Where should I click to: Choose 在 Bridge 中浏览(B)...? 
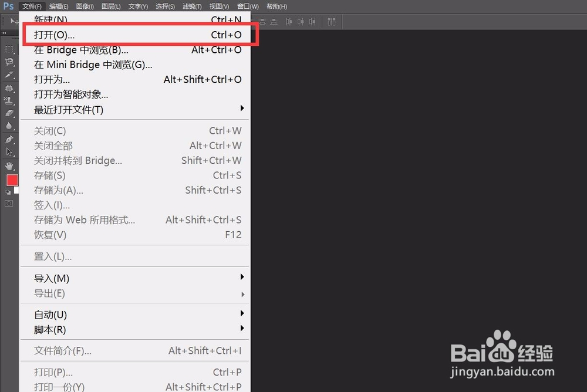click(x=135, y=50)
